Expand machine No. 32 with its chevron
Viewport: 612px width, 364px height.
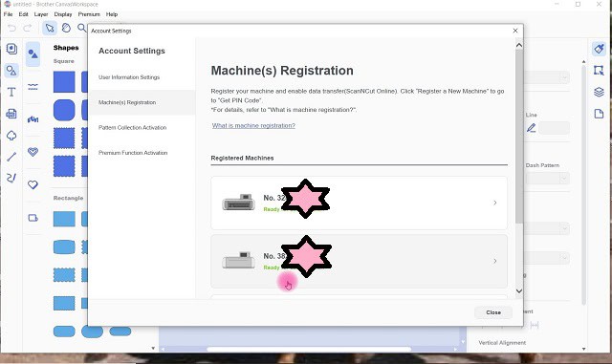tap(495, 203)
